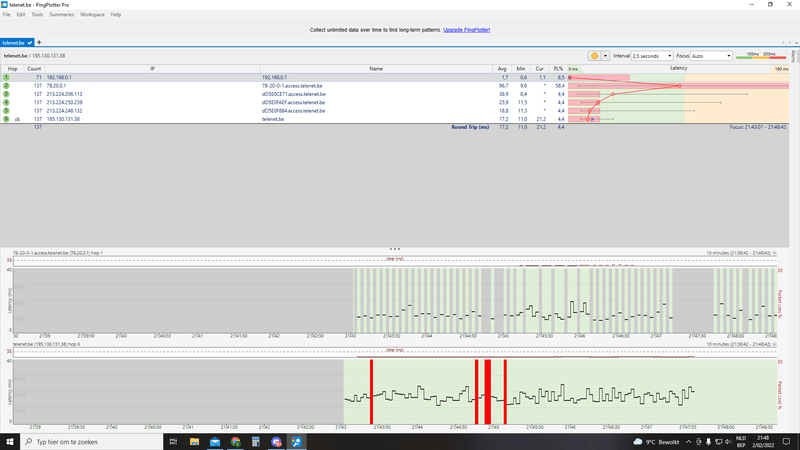Viewport: 800px width, 450px height.
Task: Toggle the hop 6 timeline graph icon
Action: (x=17, y=119)
